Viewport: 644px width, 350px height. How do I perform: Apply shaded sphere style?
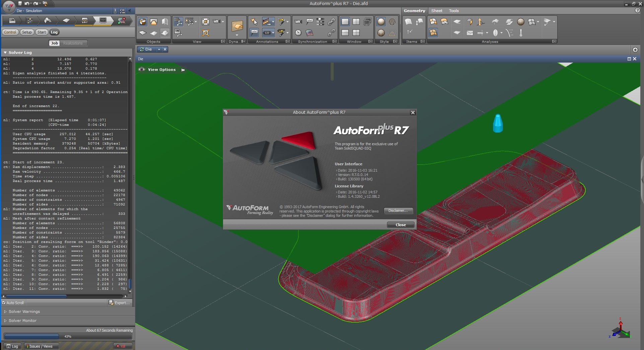click(381, 22)
